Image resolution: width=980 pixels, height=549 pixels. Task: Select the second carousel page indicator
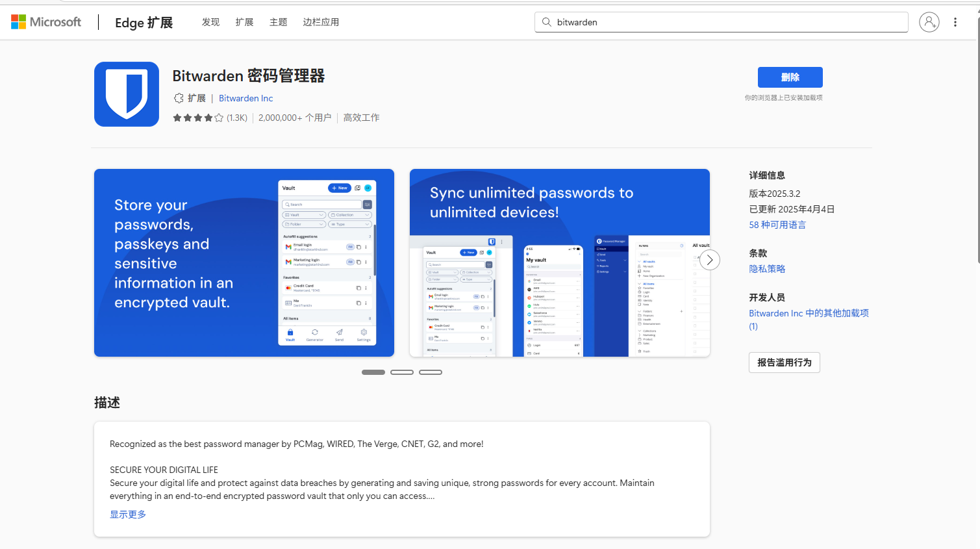(402, 372)
